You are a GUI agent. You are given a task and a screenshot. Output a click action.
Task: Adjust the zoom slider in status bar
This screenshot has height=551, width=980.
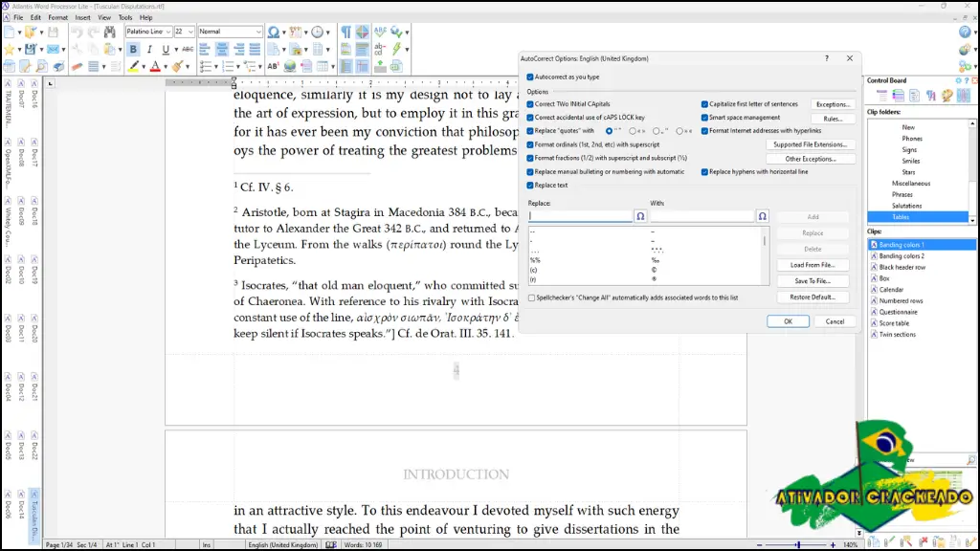[797, 544]
